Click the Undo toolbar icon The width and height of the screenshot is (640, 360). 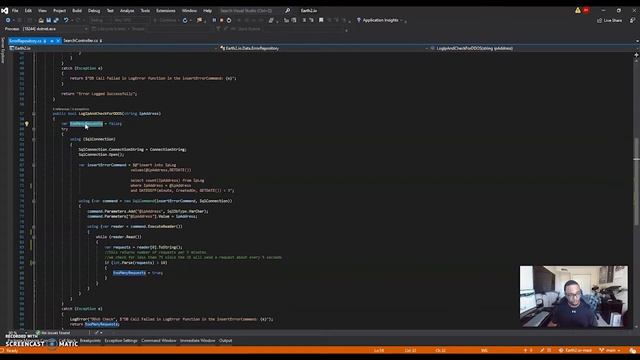point(66,20)
